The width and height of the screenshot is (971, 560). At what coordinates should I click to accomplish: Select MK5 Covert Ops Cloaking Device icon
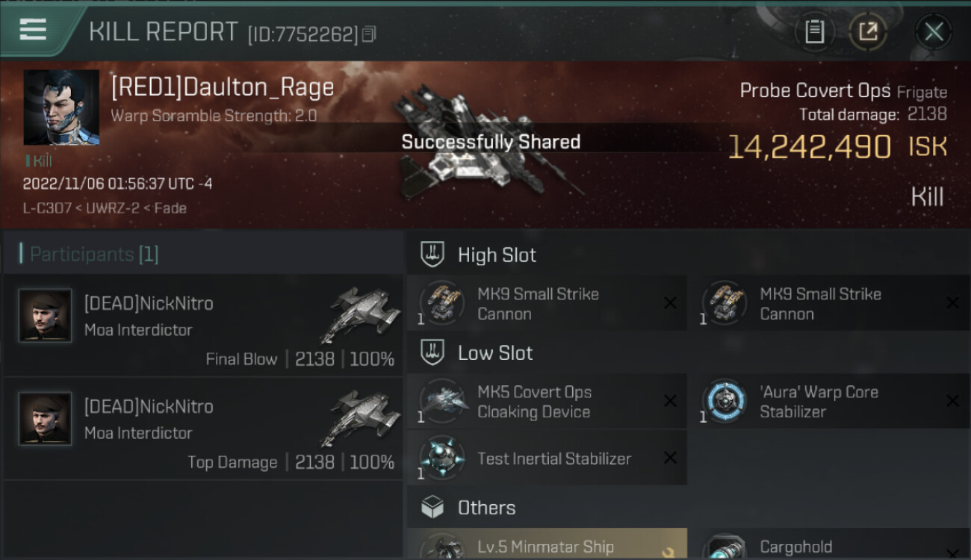point(442,402)
